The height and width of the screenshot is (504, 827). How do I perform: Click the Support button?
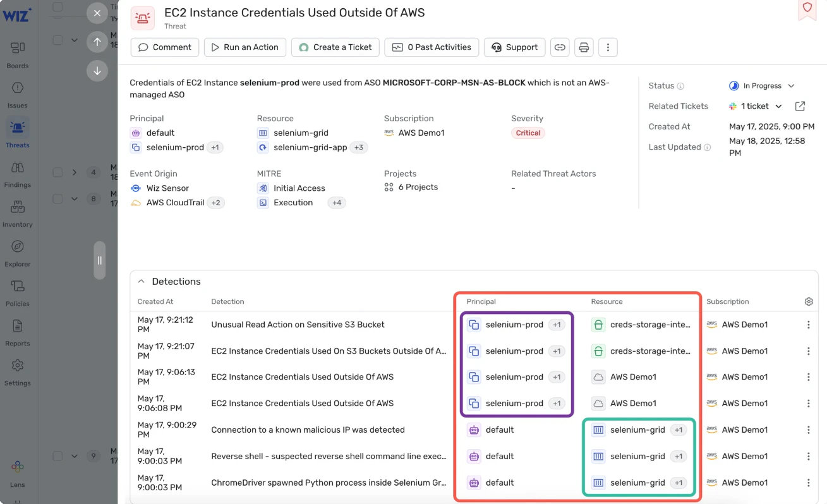(x=514, y=47)
